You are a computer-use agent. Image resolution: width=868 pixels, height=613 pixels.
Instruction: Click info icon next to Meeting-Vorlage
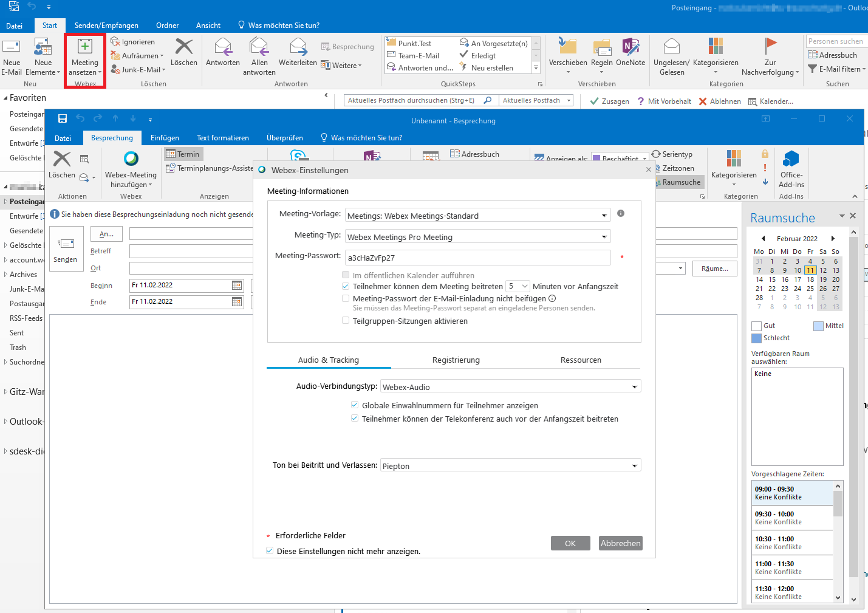click(621, 213)
